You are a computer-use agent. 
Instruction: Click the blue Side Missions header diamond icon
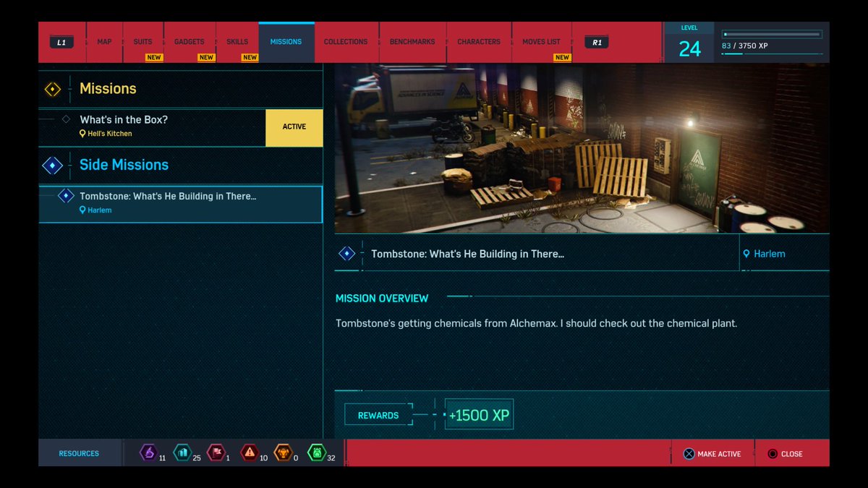[x=53, y=165]
